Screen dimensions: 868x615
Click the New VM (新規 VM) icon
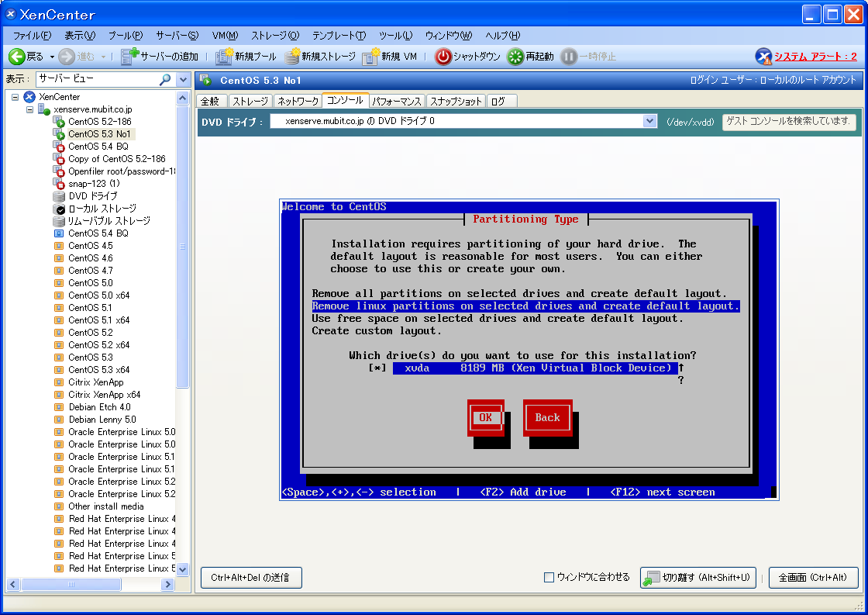370,57
